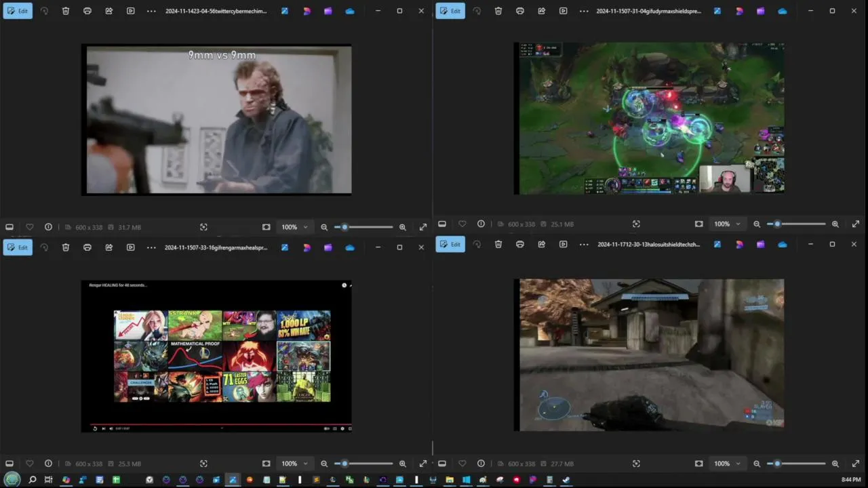Click the zoom slider in gifudyrmaxshieldspre window
The image size is (868, 488).
coord(796,224)
